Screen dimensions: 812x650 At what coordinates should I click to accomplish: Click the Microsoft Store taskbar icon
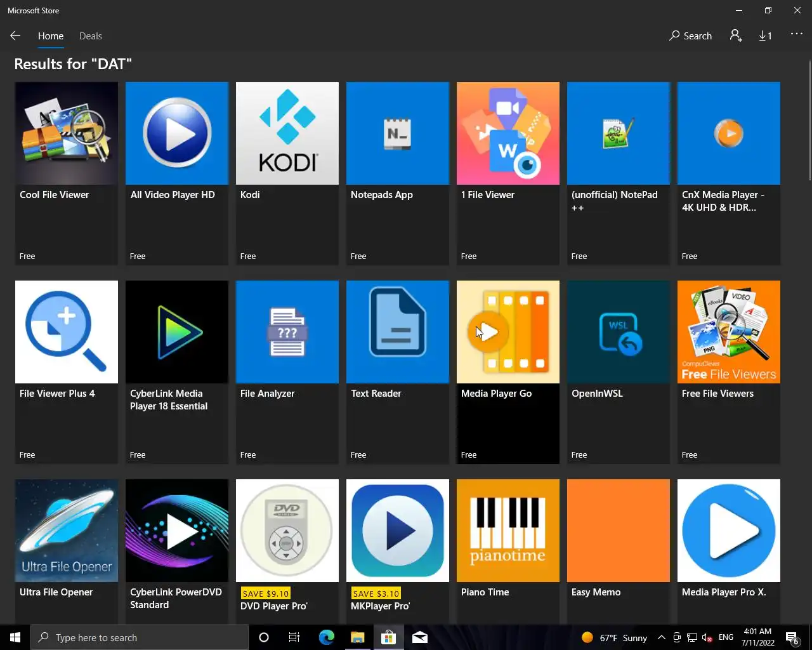388,637
